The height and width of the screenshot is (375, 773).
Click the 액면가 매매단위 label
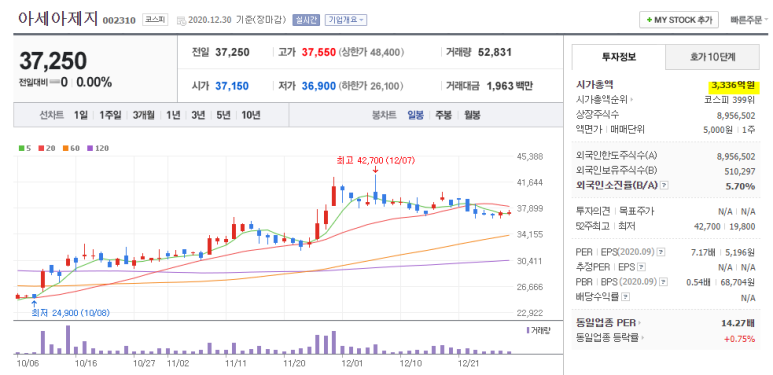point(610,130)
